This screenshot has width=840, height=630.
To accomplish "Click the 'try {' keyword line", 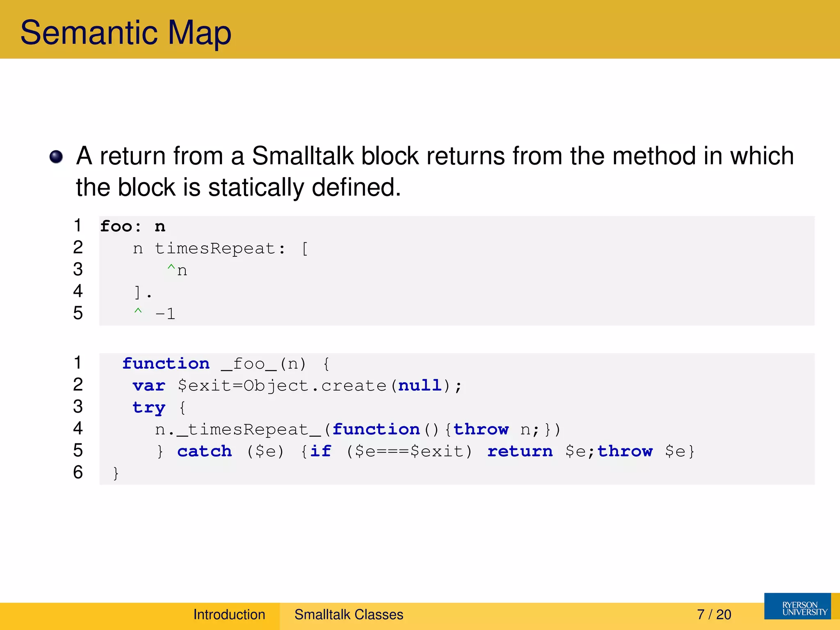I will [159, 408].
